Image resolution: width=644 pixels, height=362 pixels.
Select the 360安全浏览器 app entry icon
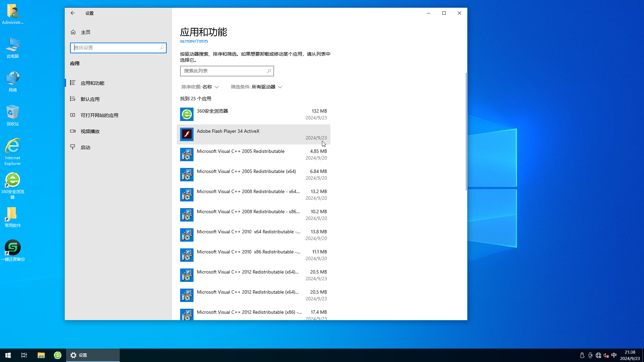point(187,114)
